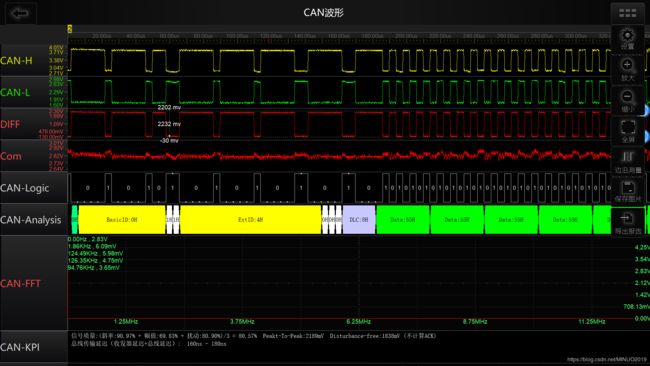Screen dimensions: 650x366
Task: Click the yellow cursor marker on time ruler
Action: 70,29
